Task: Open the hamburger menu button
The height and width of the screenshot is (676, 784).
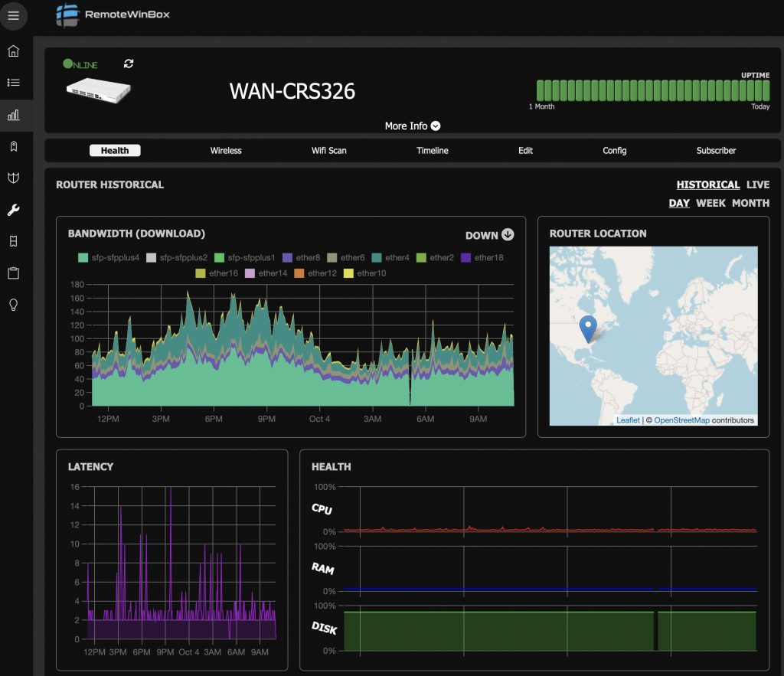Action: coord(13,15)
